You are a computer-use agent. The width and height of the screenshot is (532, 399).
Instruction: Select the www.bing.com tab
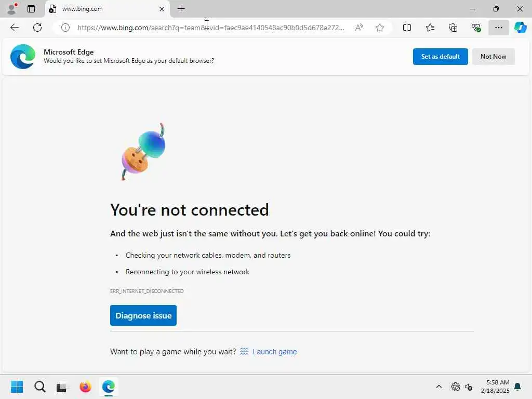pos(104,9)
